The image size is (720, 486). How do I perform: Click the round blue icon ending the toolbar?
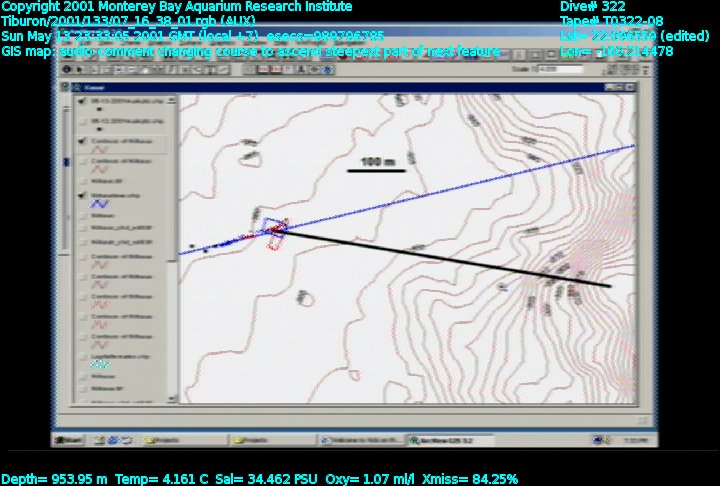pos(327,70)
